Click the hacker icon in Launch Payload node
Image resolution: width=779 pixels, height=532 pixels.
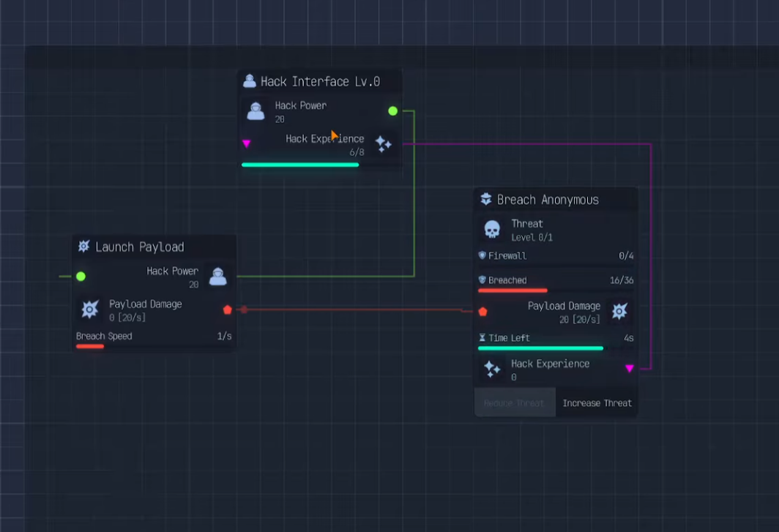(217, 277)
